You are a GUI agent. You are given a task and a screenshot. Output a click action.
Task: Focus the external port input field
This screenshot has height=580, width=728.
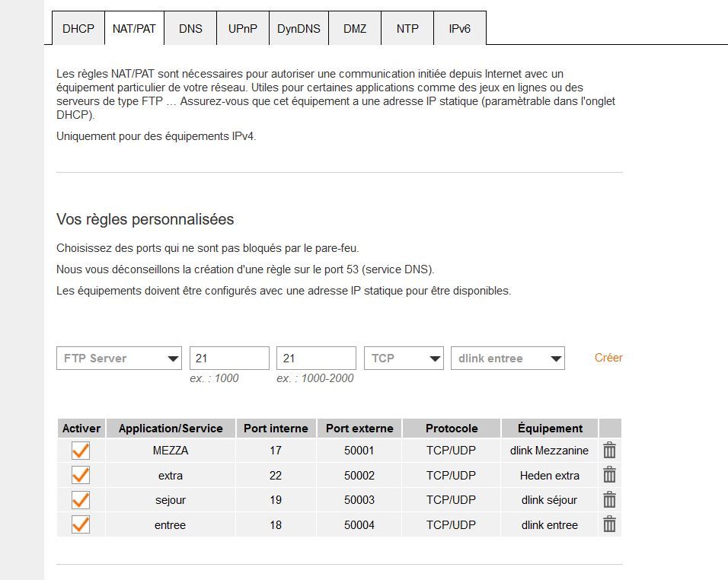[x=316, y=359]
